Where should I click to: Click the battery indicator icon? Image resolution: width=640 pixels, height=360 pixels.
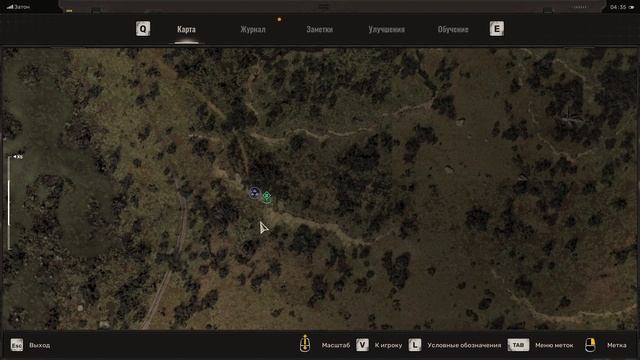(632, 7)
